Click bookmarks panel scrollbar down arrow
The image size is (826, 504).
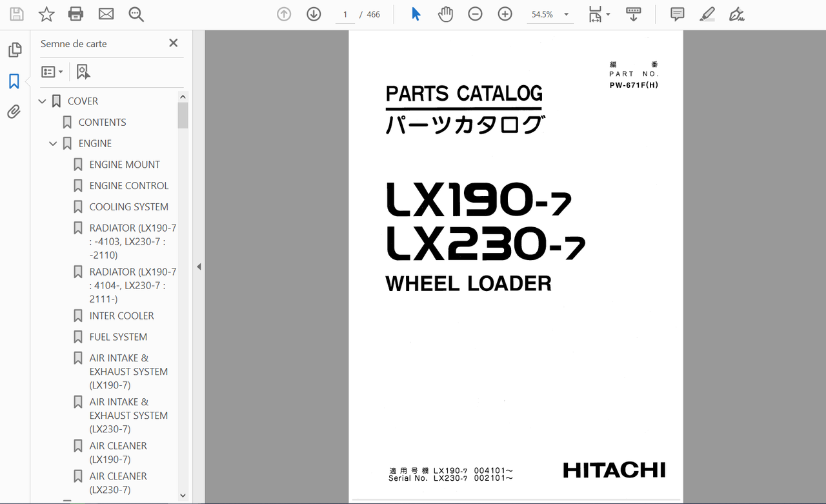pos(183,496)
